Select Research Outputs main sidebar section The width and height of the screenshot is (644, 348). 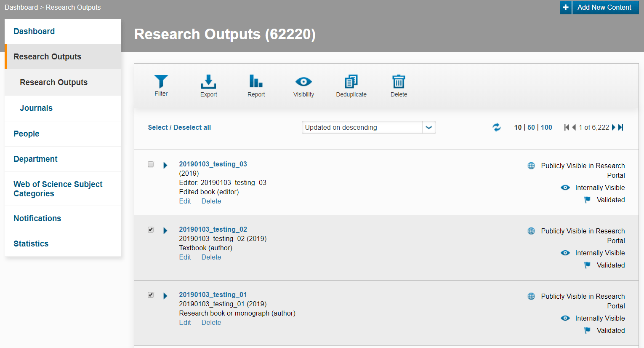click(63, 56)
